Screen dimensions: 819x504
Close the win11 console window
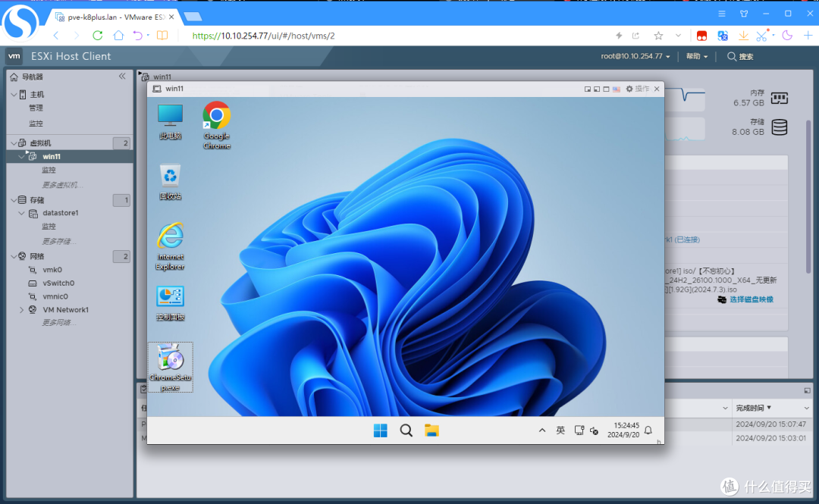[657, 89]
